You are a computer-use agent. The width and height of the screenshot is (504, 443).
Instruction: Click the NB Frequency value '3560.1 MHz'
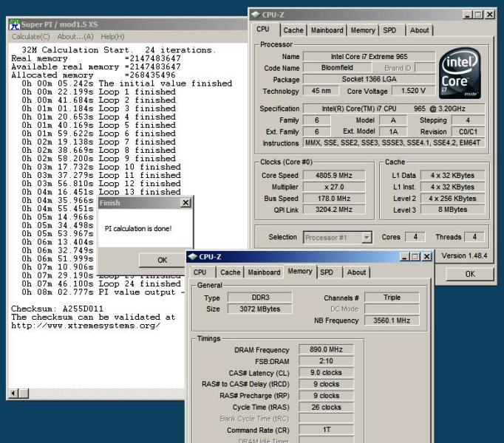point(392,320)
